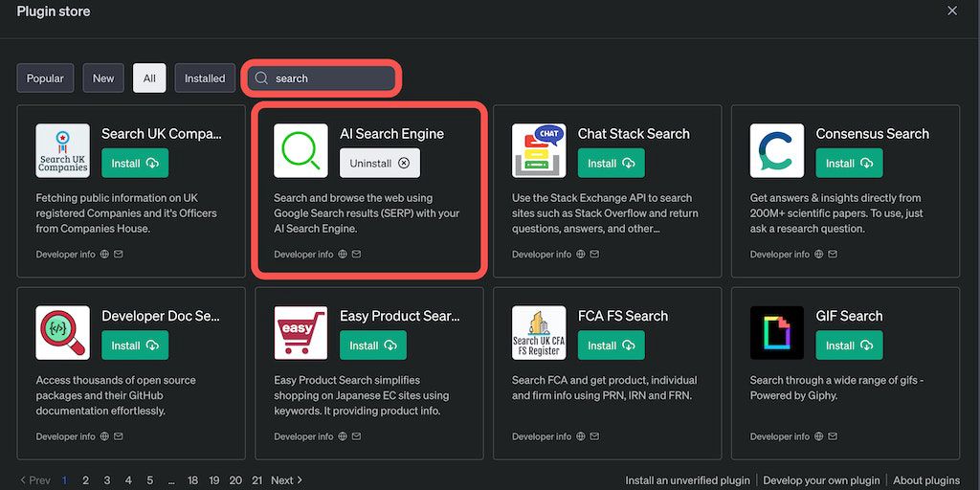The width and height of the screenshot is (980, 490).
Task: Install the GIF Search plugin
Action: (x=849, y=345)
